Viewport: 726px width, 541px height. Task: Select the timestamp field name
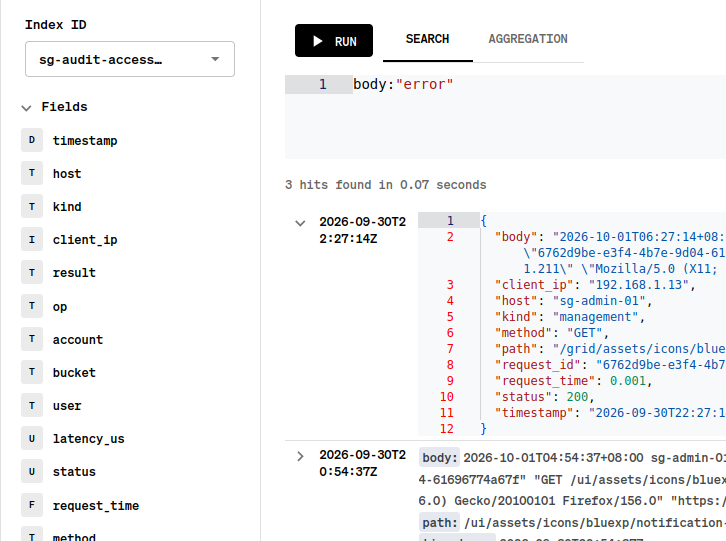point(85,141)
